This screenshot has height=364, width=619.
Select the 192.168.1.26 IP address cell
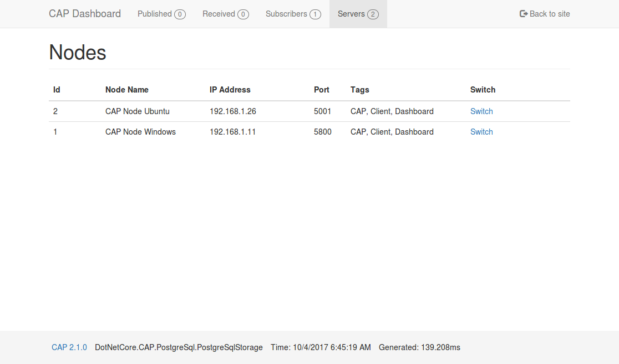point(233,111)
